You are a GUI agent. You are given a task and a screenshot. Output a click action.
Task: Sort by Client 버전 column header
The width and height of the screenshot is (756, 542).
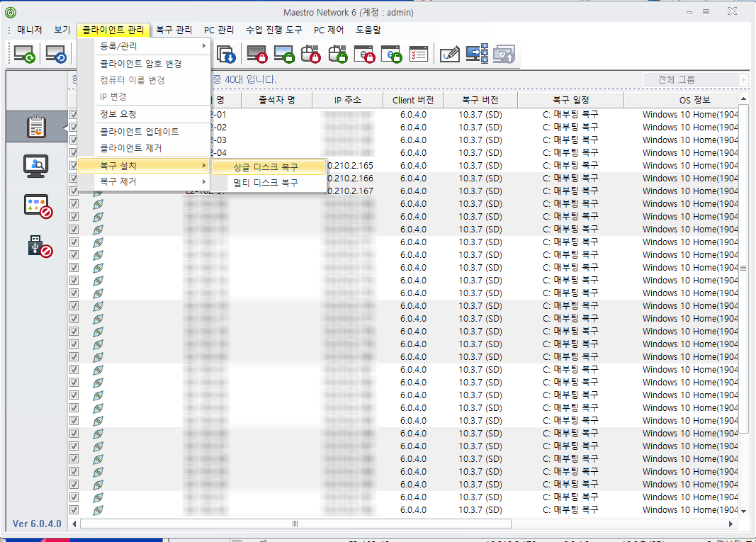(x=412, y=101)
